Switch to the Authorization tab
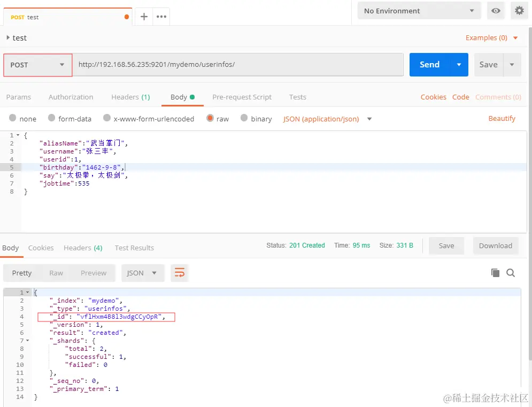 [x=71, y=97]
